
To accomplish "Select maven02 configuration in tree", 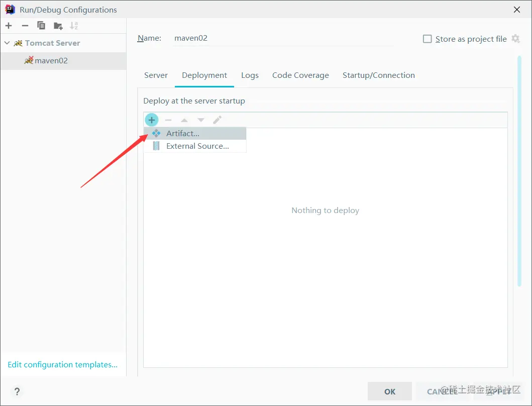I will (63, 61).
